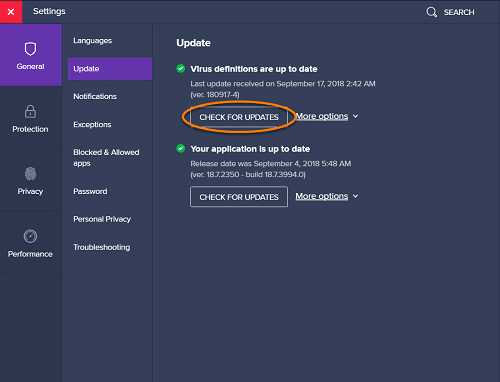
Task: Click the 'ver. 180917-4' version text
Action: click(215, 95)
